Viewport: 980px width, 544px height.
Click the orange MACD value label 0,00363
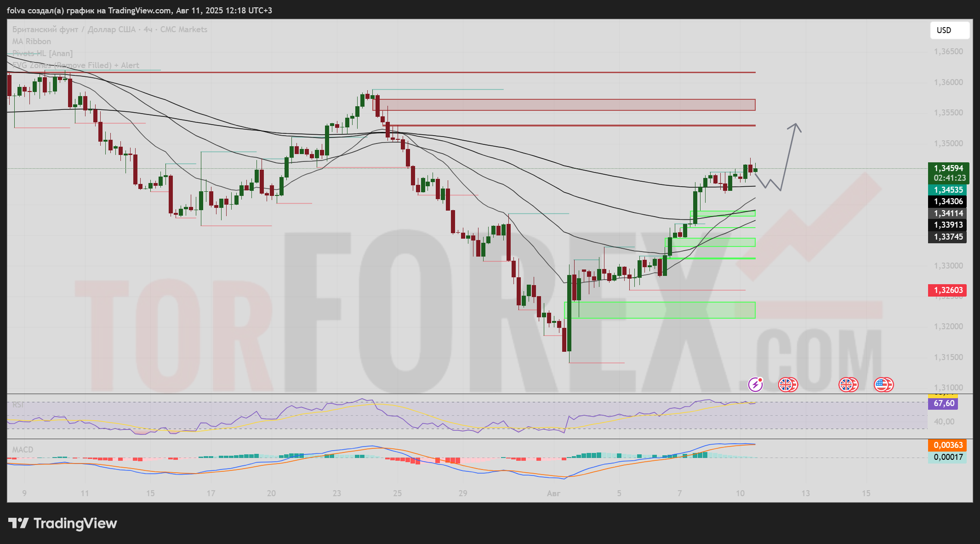tap(948, 445)
